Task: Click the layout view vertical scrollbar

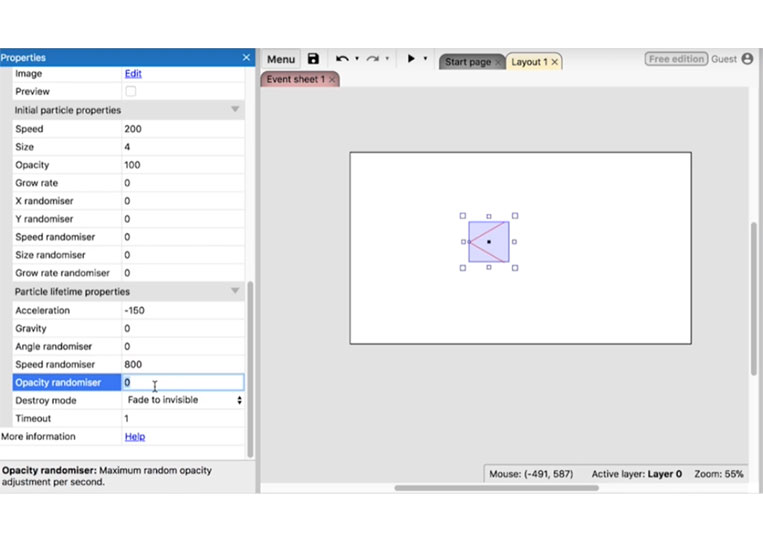Action: pos(754,298)
